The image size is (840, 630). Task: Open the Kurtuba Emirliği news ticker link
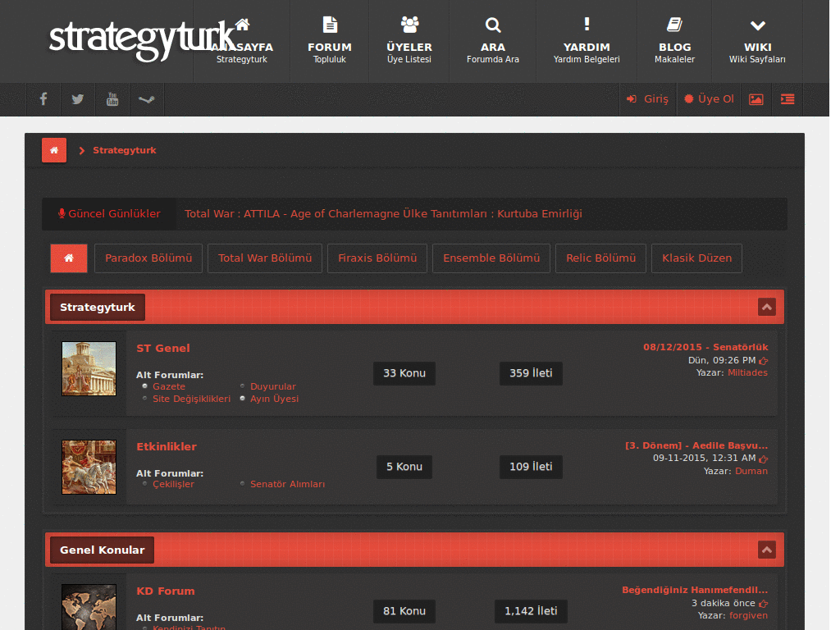[x=383, y=214]
